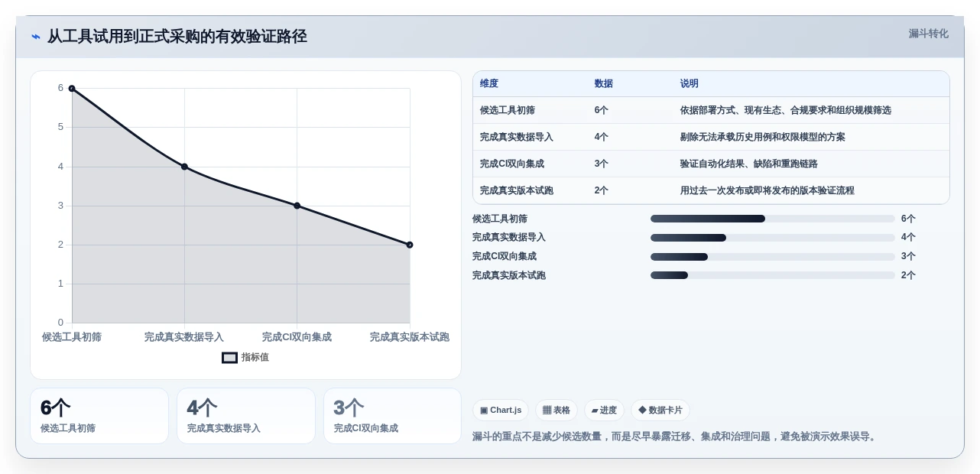The image size is (980, 474).
Task: Click the 漏斗转化 label in header
Action: [x=928, y=34]
